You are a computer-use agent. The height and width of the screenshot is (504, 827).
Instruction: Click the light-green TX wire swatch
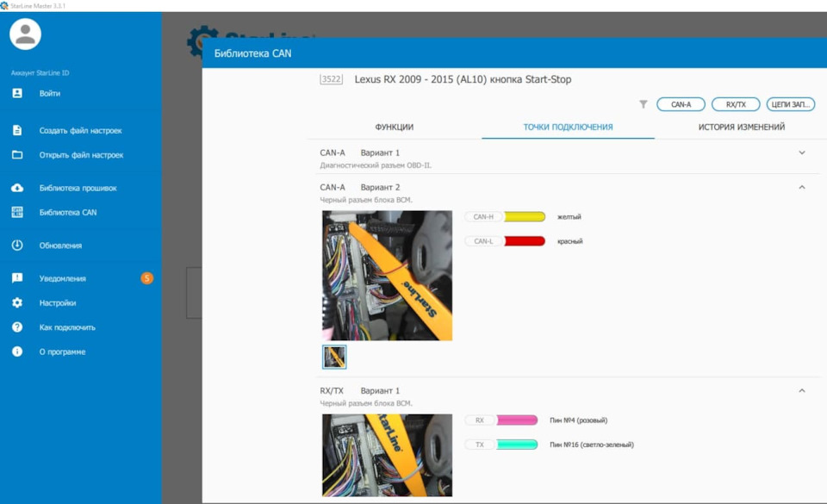[517, 445]
